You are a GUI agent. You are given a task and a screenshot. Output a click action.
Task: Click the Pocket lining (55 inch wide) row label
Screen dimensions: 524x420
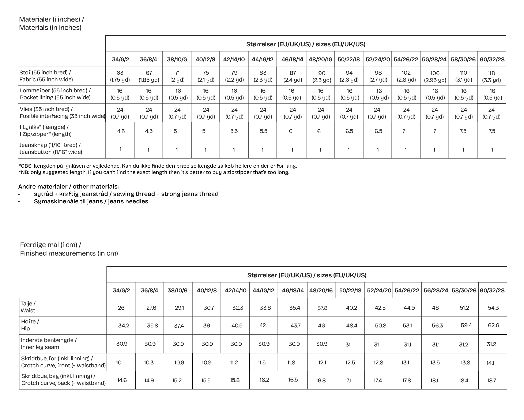click(x=55, y=97)
